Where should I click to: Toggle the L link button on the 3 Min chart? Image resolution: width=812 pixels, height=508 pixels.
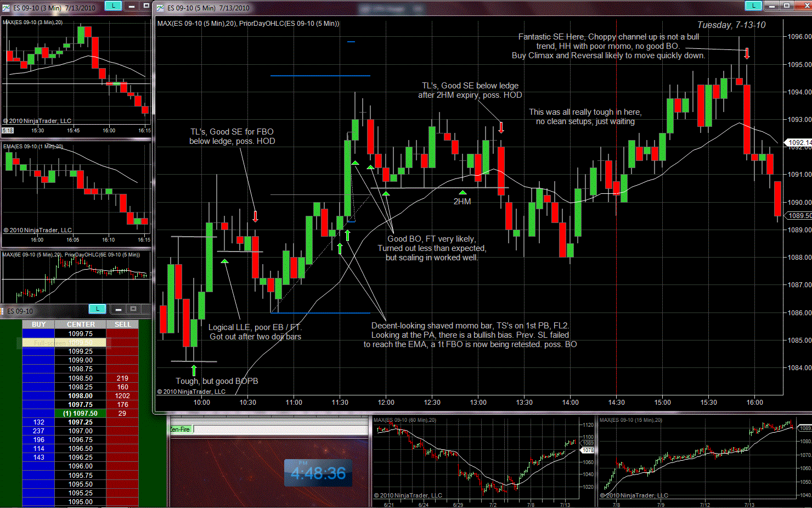[x=113, y=5]
